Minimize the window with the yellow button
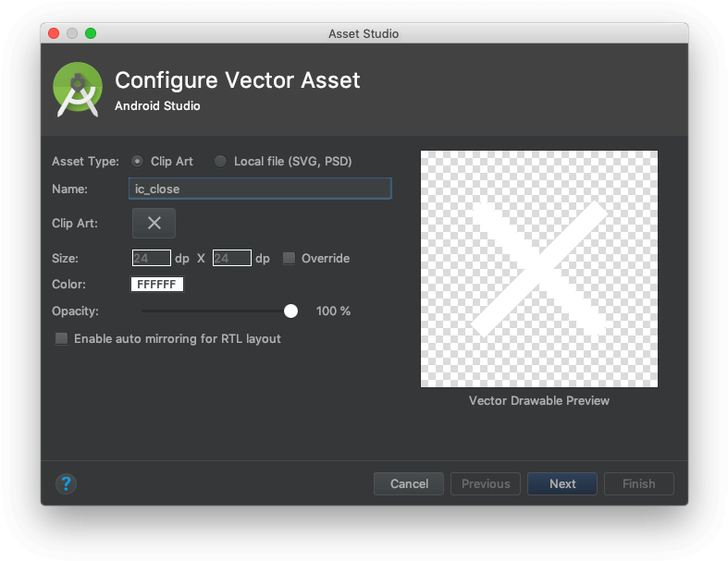 pos(72,33)
